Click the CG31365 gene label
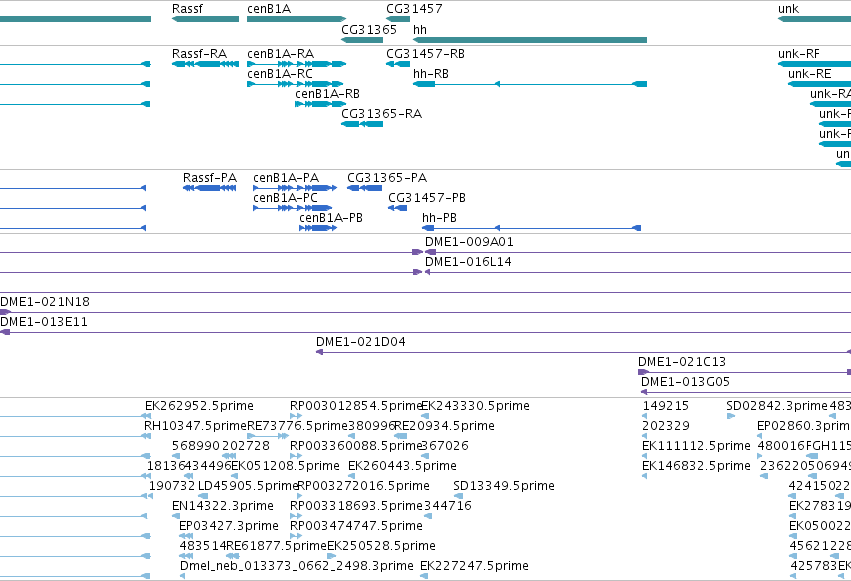 tap(369, 29)
